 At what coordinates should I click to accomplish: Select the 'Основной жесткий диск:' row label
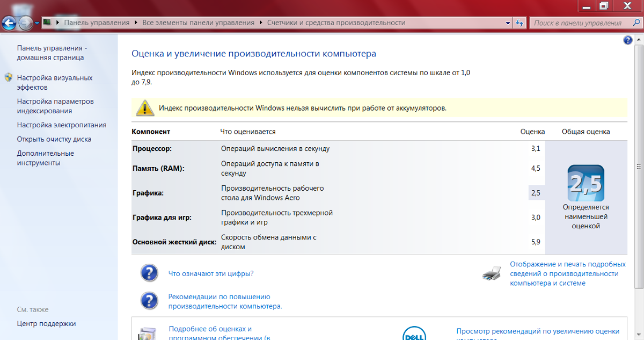point(174,242)
